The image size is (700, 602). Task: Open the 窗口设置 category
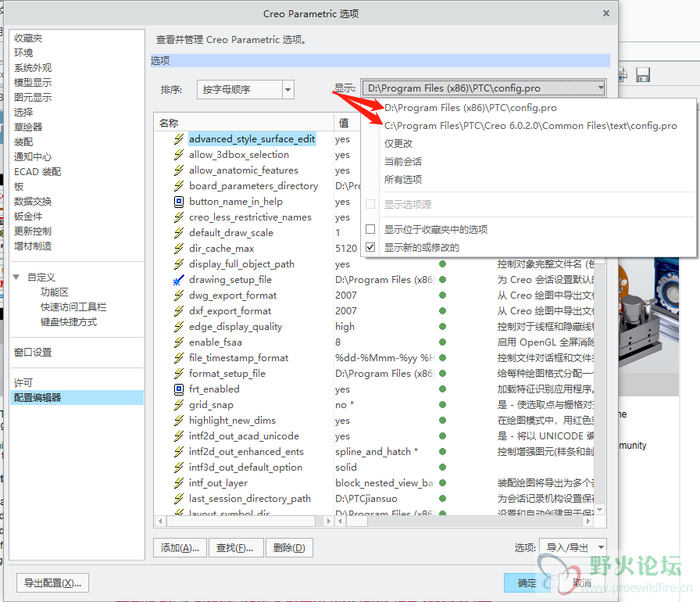33,352
